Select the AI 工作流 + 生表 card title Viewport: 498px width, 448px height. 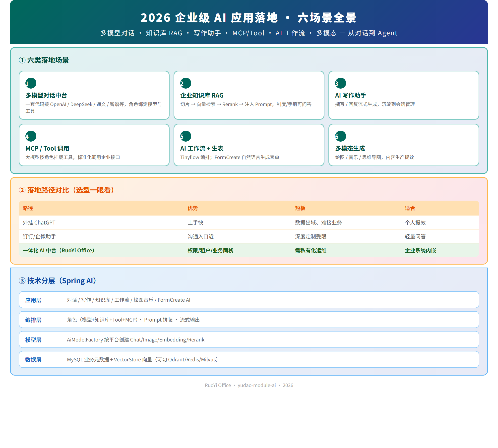coord(202,148)
